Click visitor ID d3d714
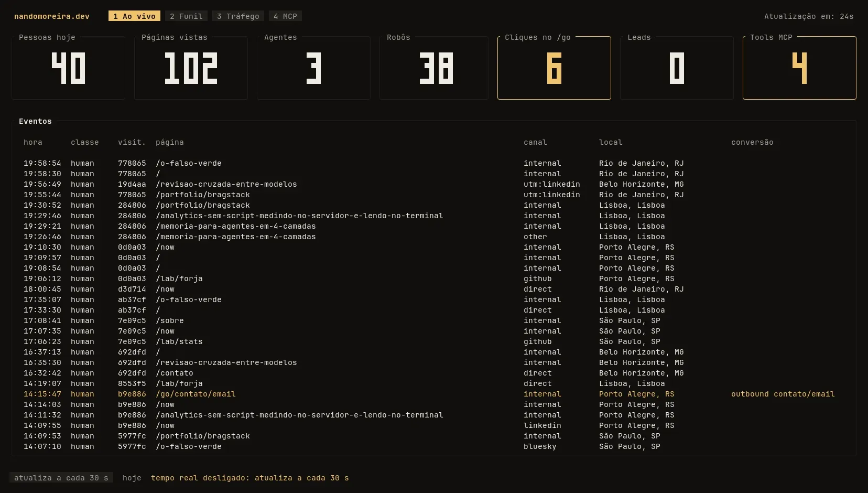This screenshot has width=868, height=493. [x=132, y=289]
